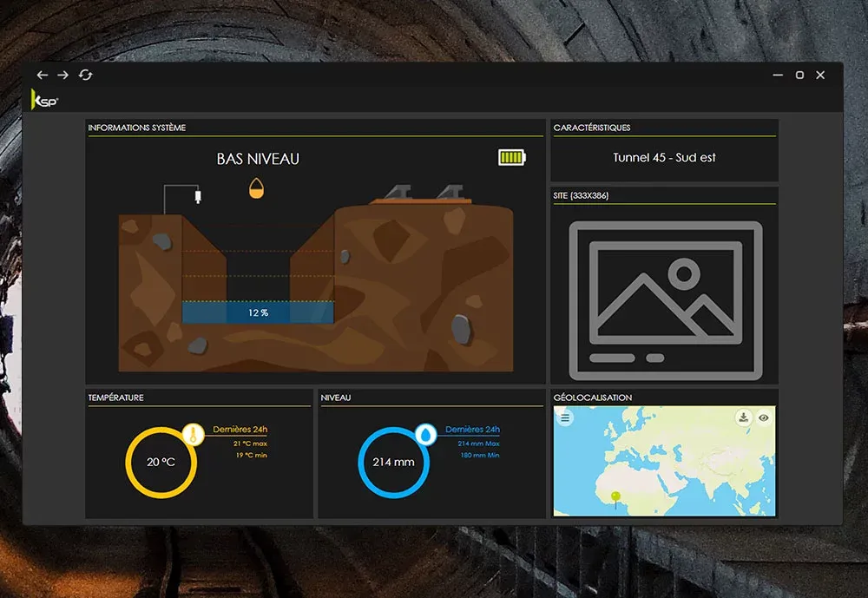
Task: Open the map hamburger menu
Action: point(566,417)
